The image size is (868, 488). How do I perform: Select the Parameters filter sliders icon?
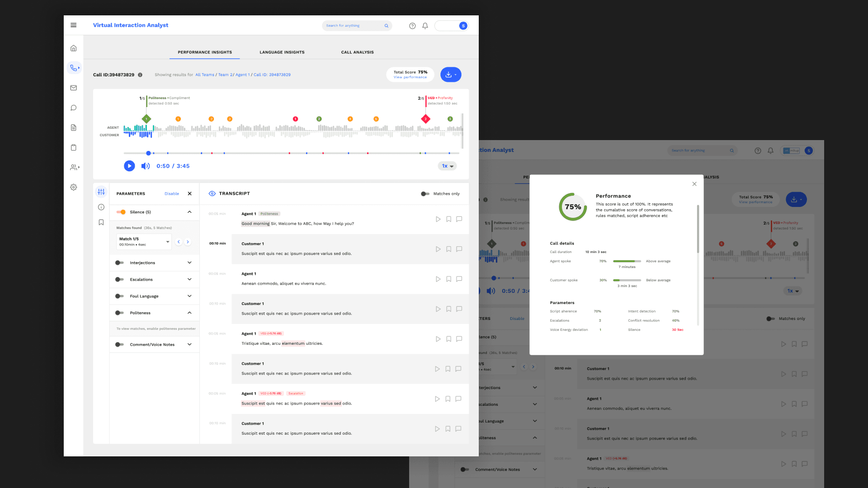(x=101, y=192)
